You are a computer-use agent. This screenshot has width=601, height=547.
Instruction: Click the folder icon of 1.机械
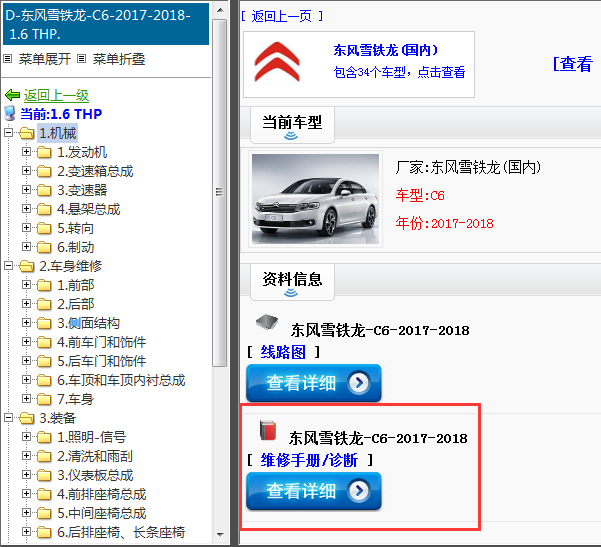point(26,133)
